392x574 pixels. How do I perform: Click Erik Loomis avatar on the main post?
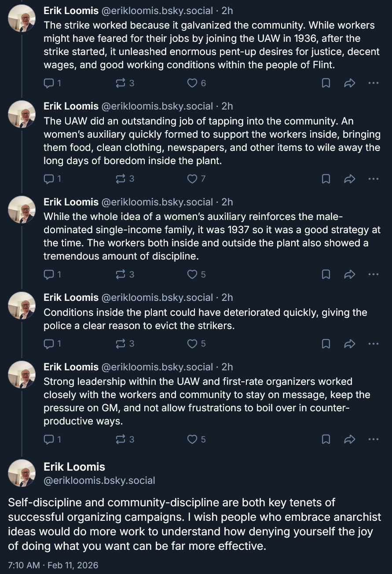coord(22,473)
